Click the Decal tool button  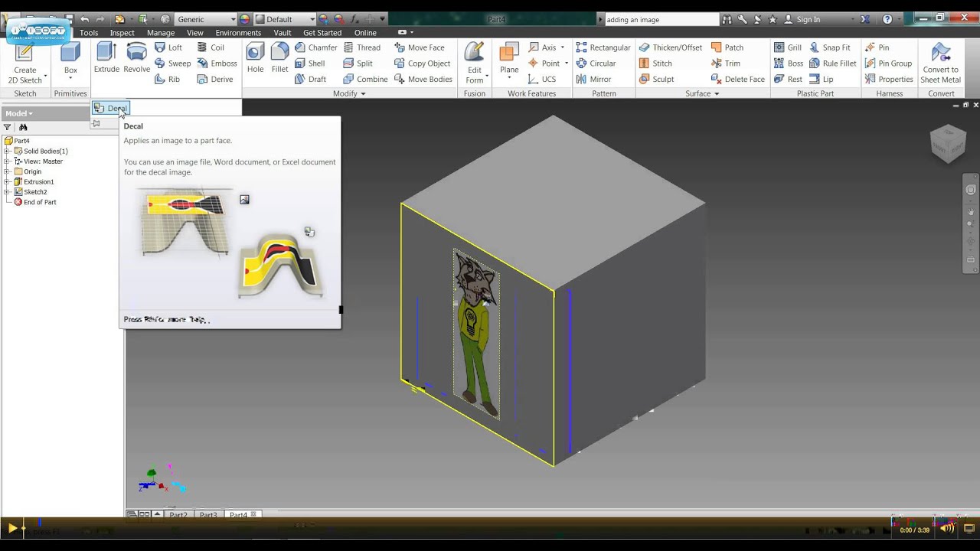111,109
